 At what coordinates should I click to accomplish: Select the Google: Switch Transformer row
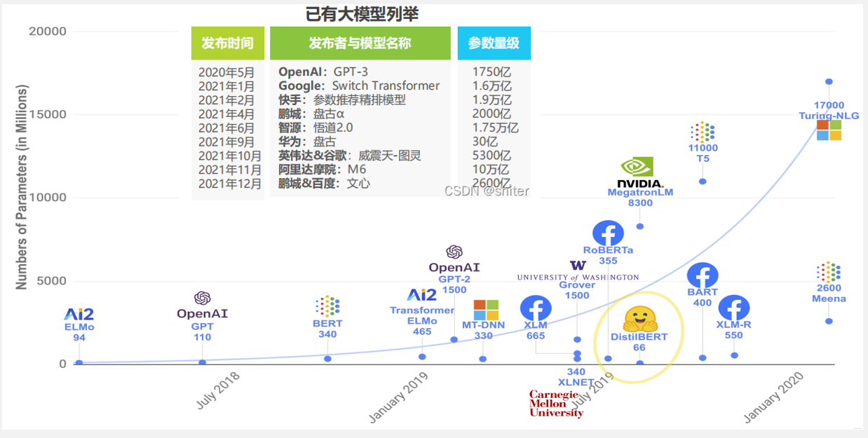click(x=359, y=85)
